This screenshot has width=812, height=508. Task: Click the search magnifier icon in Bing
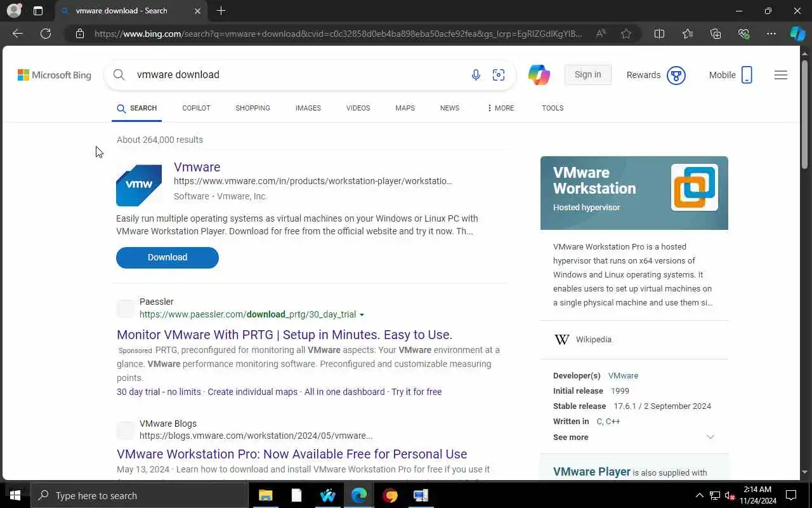[x=119, y=75]
